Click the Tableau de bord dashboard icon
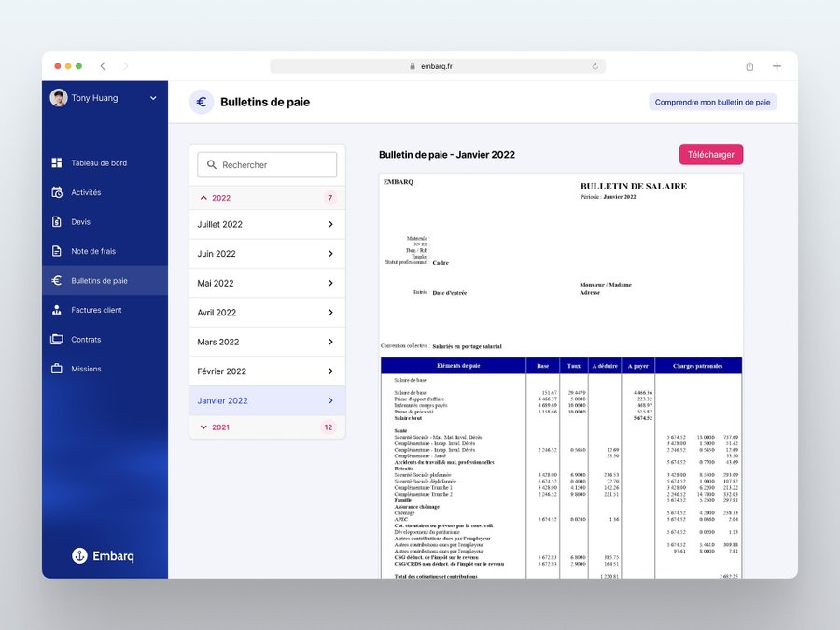The height and width of the screenshot is (630, 840). point(57,163)
